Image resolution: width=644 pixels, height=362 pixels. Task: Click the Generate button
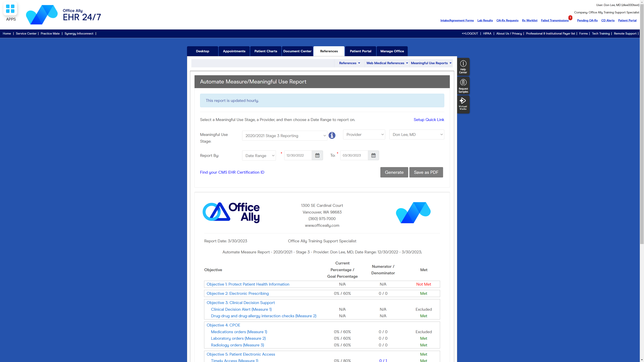pyautogui.click(x=394, y=172)
